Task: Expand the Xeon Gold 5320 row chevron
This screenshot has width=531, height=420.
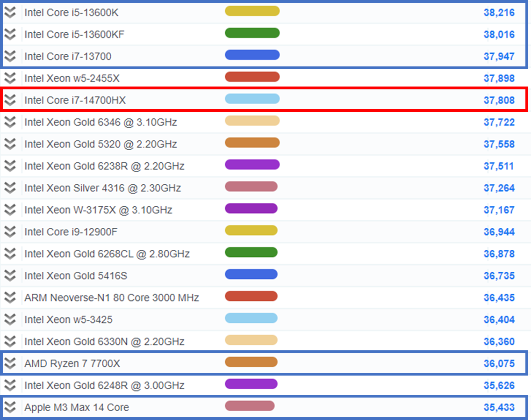Action: click(10, 144)
